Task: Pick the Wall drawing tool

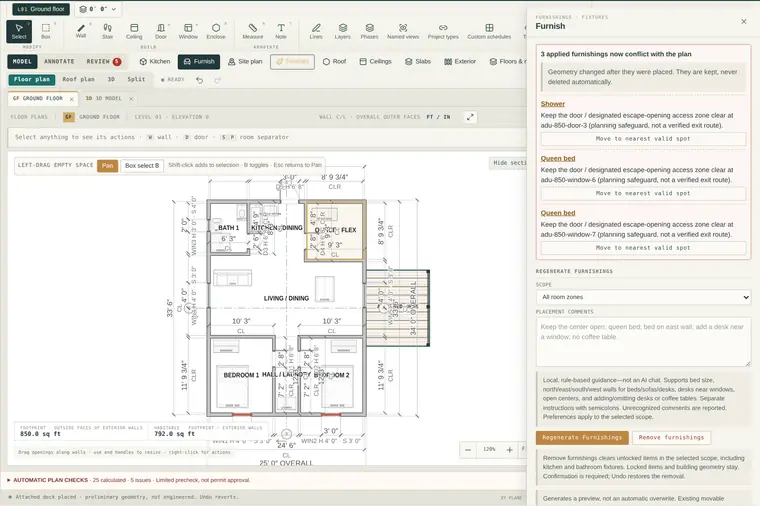Action: pos(81,31)
